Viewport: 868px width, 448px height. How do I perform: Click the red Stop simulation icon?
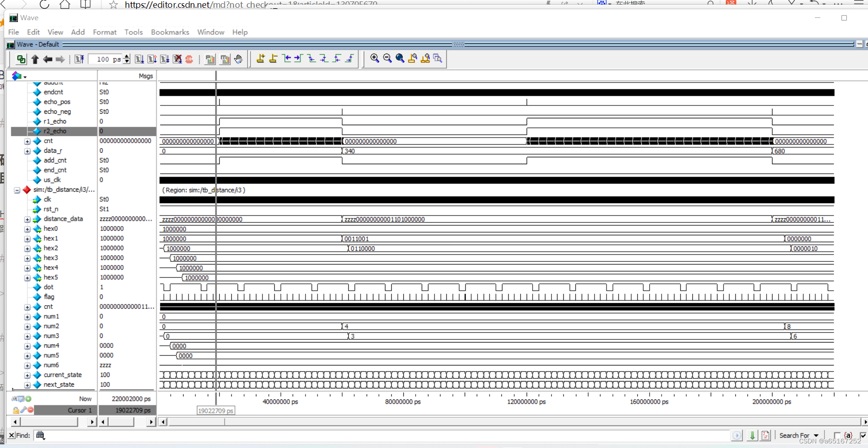(189, 59)
